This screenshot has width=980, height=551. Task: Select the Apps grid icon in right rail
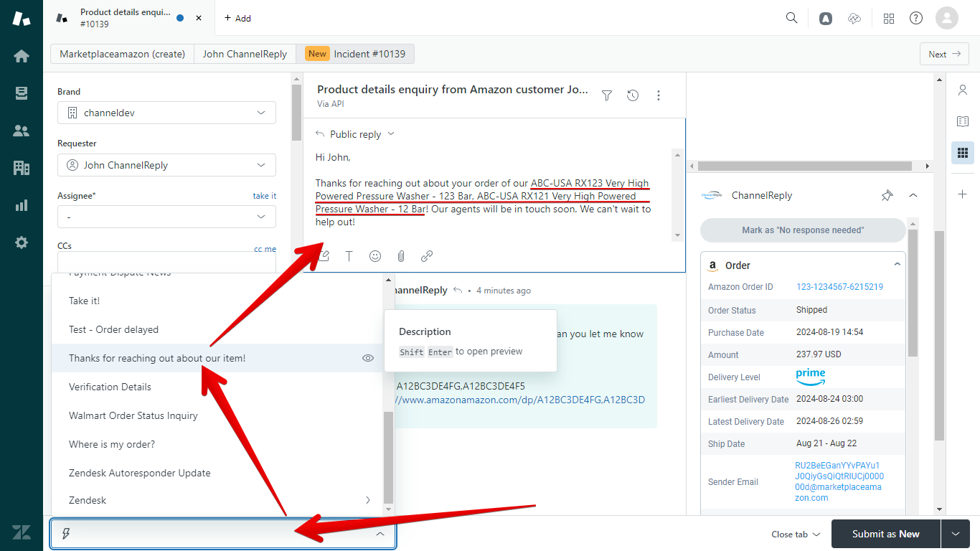click(x=963, y=153)
